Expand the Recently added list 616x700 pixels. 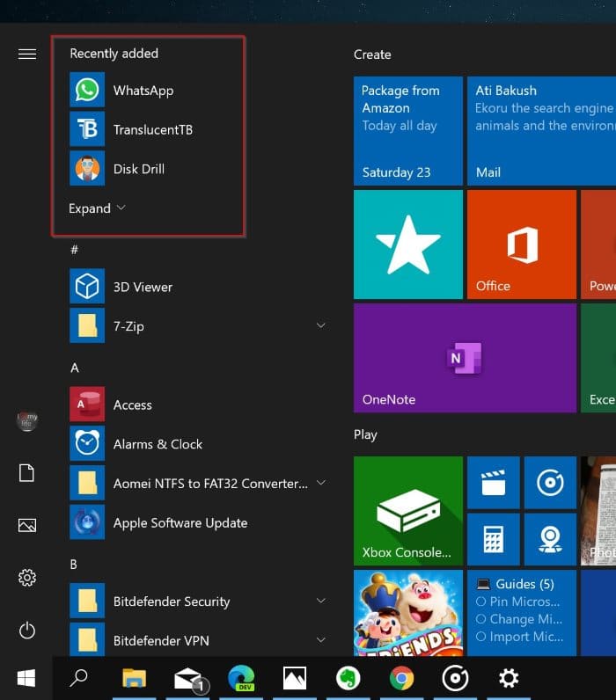97,208
